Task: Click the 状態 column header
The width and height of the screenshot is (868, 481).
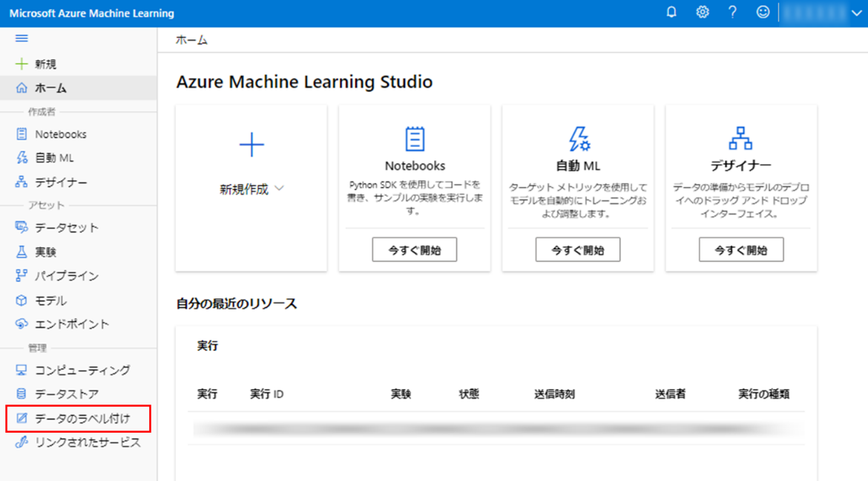Action: (x=469, y=394)
